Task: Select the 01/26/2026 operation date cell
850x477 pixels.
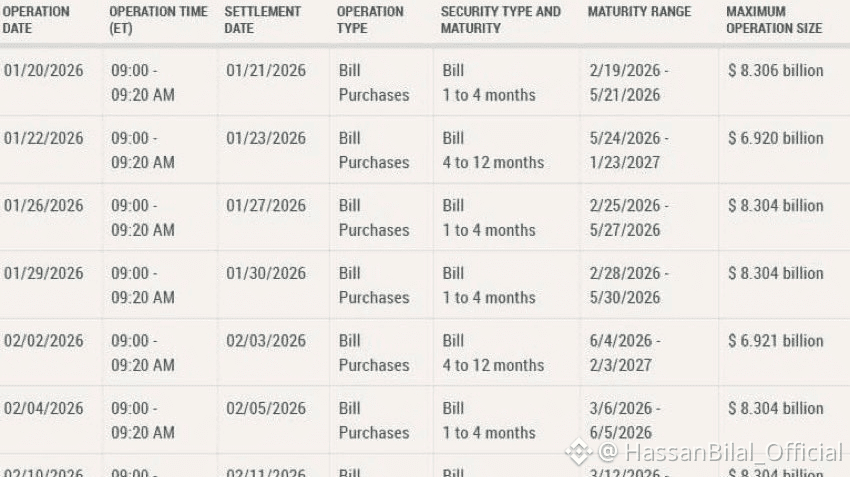Action: click(x=44, y=206)
